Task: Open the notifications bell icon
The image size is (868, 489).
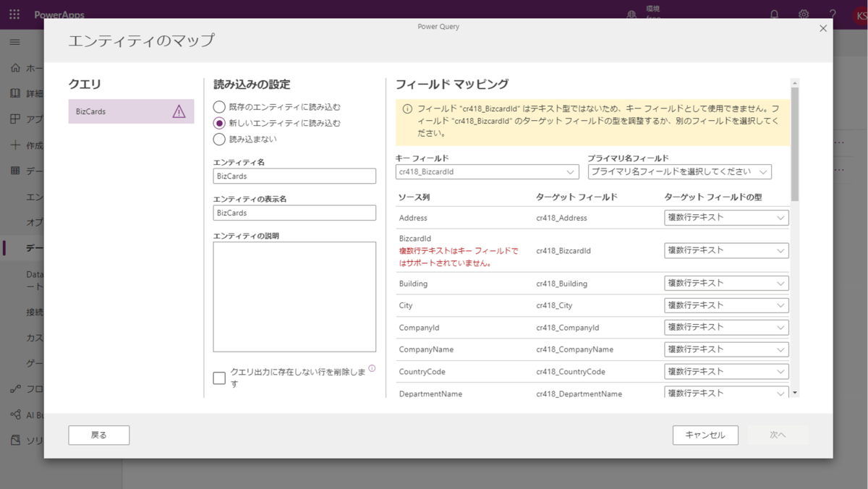Action: pyautogui.click(x=775, y=14)
